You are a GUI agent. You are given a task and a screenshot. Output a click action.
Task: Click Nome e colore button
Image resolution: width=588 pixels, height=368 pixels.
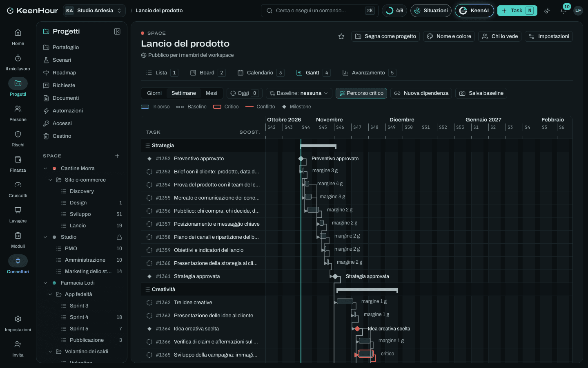coord(449,36)
